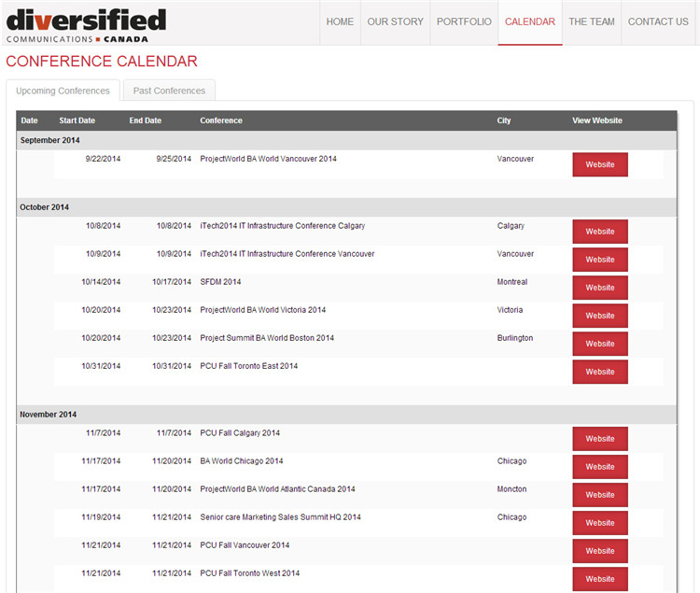Open the PORTFOLIO navigation item
This screenshot has width=700, height=593.
pos(464,21)
